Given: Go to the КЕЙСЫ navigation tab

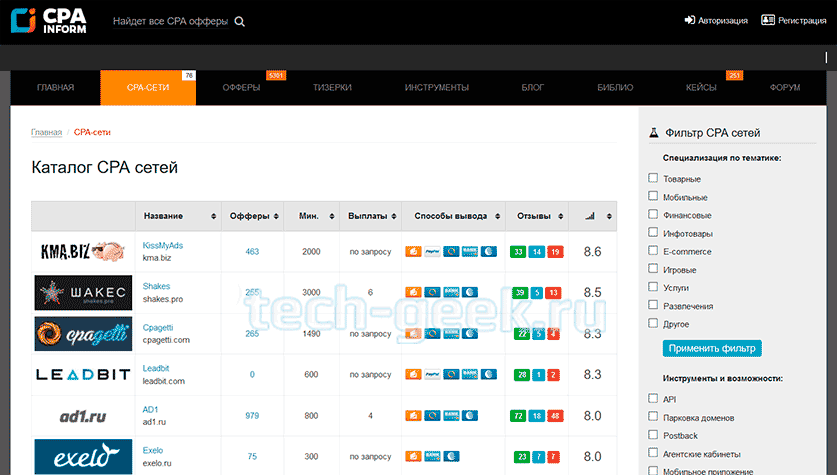Looking at the screenshot, I should click(700, 88).
